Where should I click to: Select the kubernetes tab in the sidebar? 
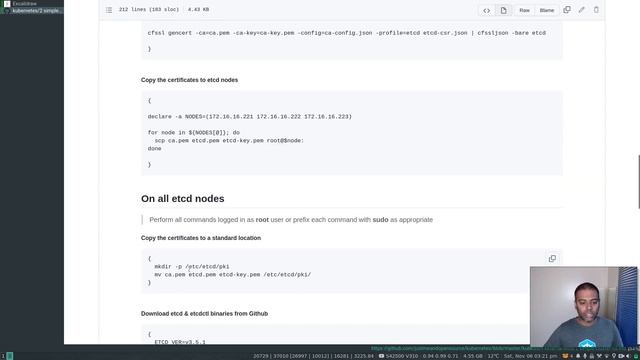32,11
